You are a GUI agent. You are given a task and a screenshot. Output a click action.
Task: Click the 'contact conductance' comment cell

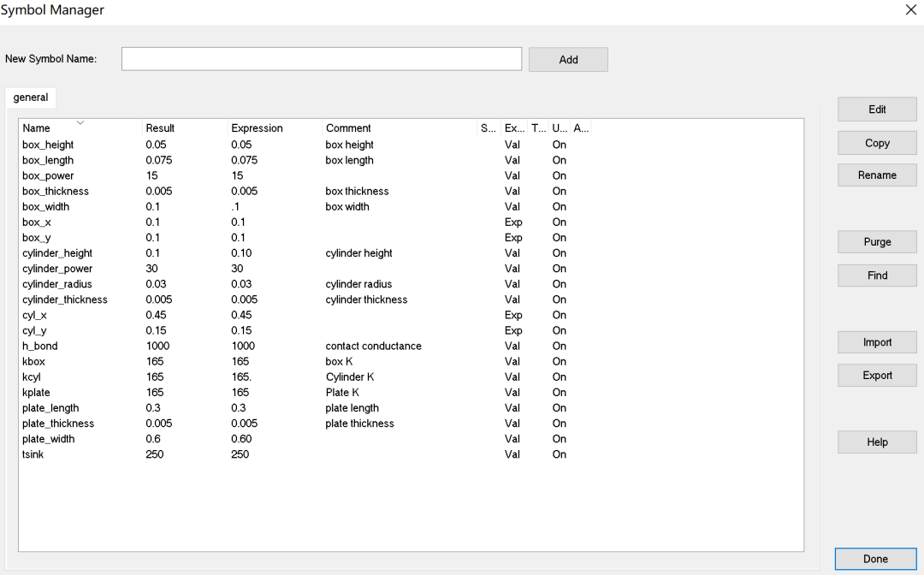[373, 346]
